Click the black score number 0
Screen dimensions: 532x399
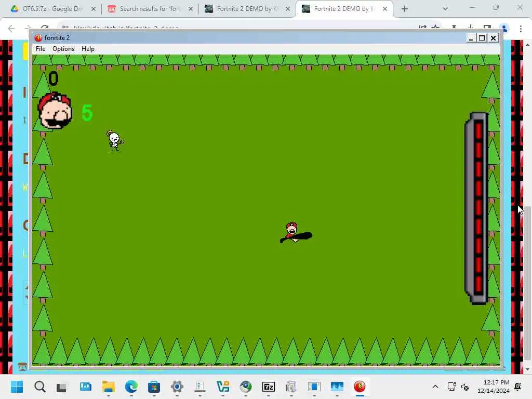pos(54,78)
